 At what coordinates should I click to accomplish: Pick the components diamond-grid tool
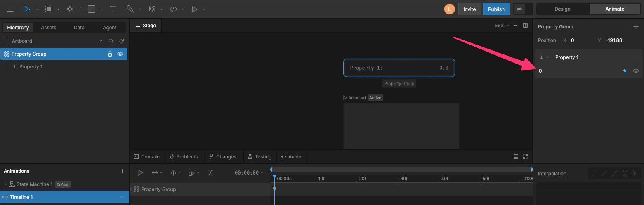click(70, 9)
